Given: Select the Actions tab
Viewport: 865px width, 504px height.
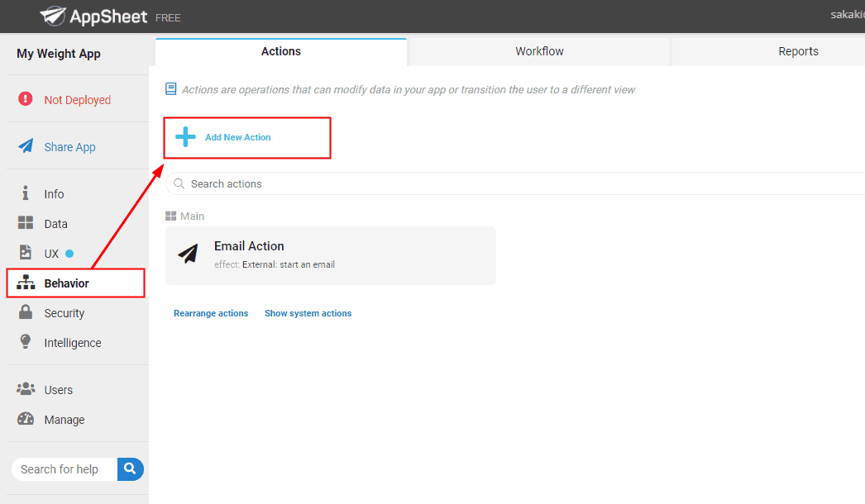Looking at the screenshot, I should pos(281,51).
